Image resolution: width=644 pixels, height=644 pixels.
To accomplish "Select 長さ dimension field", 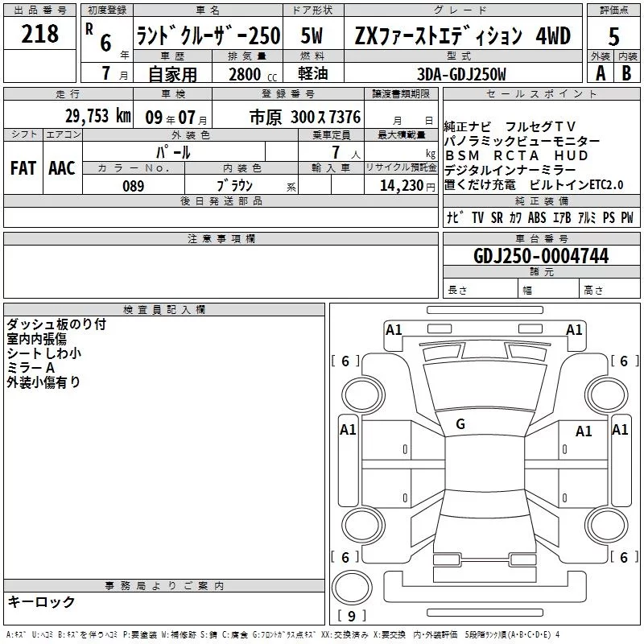I will (x=480, y=289).
